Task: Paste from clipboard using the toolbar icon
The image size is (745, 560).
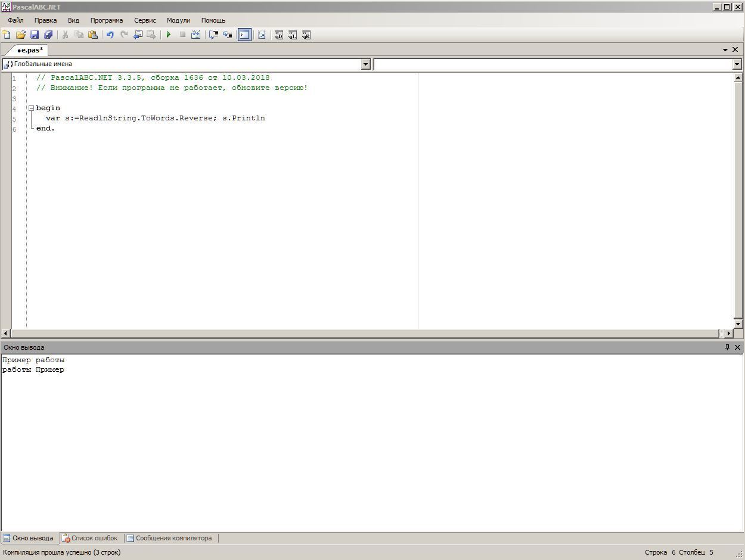Action: (93, 35)
